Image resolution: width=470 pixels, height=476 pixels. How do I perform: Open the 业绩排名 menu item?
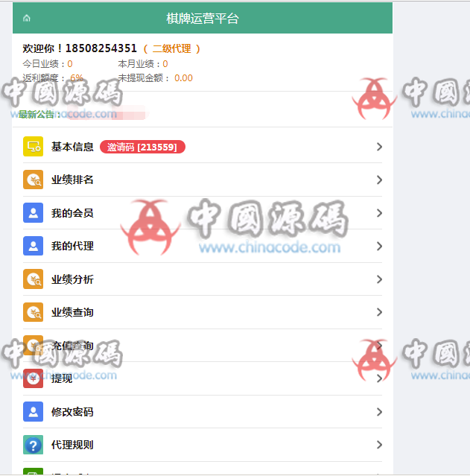(203, 180)
